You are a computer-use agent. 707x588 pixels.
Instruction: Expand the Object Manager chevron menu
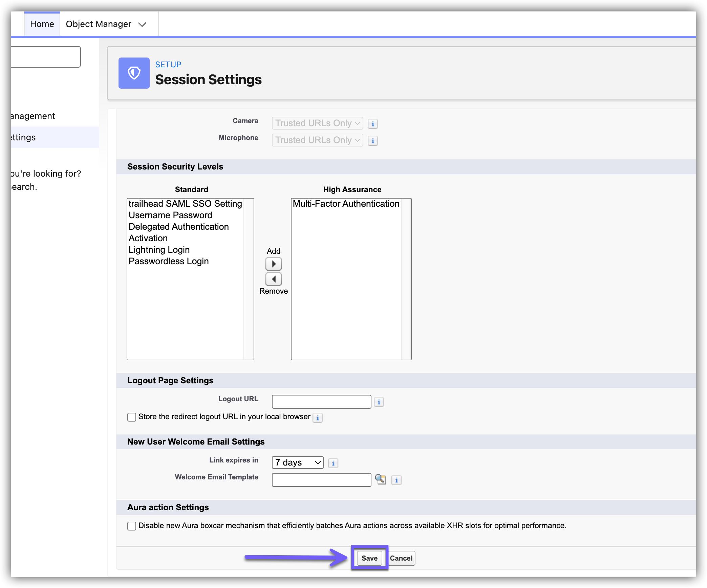142,24
